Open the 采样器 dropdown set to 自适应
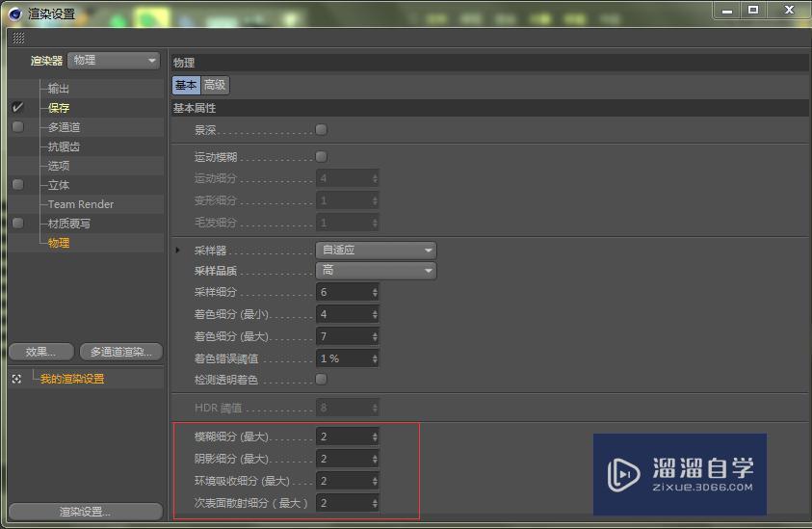The image size is (812, 529). click(376, 251)
